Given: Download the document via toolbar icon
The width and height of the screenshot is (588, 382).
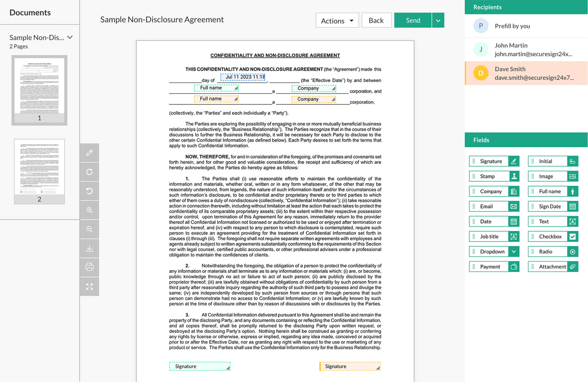Looking at the screenshot, I should point(89,249).
